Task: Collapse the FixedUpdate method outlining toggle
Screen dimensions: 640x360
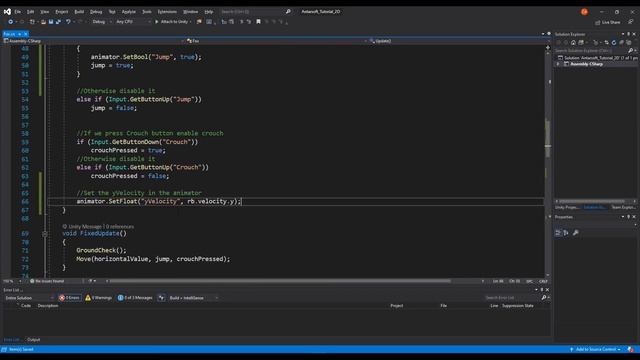Action: pyautogui.click(x=45, y=234)
